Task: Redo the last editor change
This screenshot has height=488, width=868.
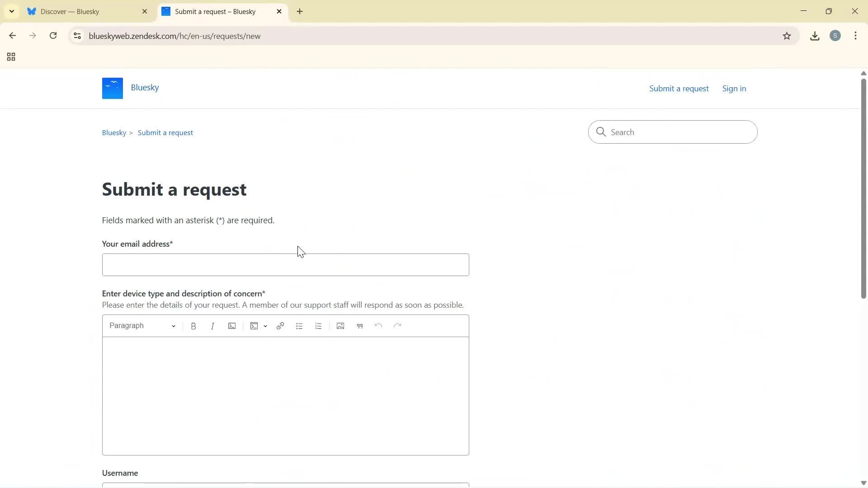Action: coord(397,326)
